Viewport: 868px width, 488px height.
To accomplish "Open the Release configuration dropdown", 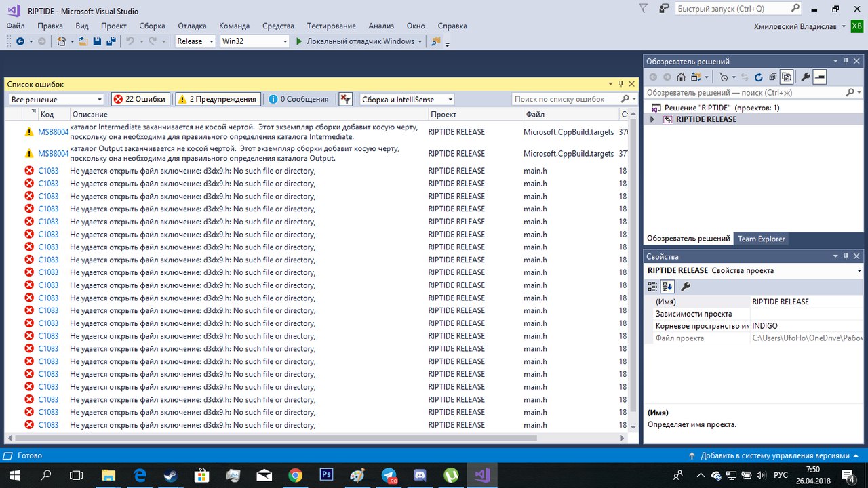I will [195, 41].
